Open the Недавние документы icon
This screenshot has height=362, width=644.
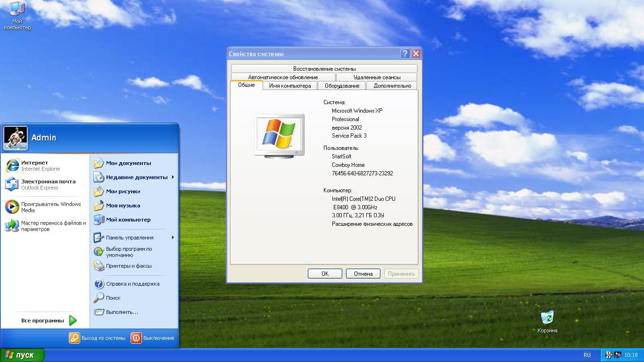tap(99, 177)
